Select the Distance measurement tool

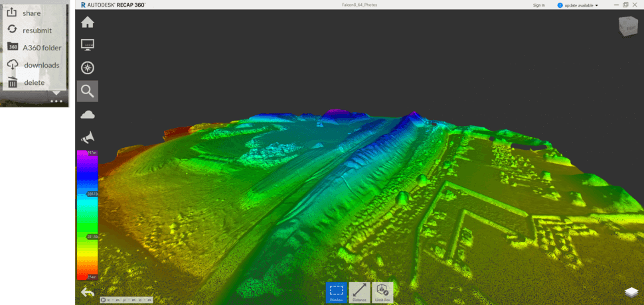click(359, 292)
